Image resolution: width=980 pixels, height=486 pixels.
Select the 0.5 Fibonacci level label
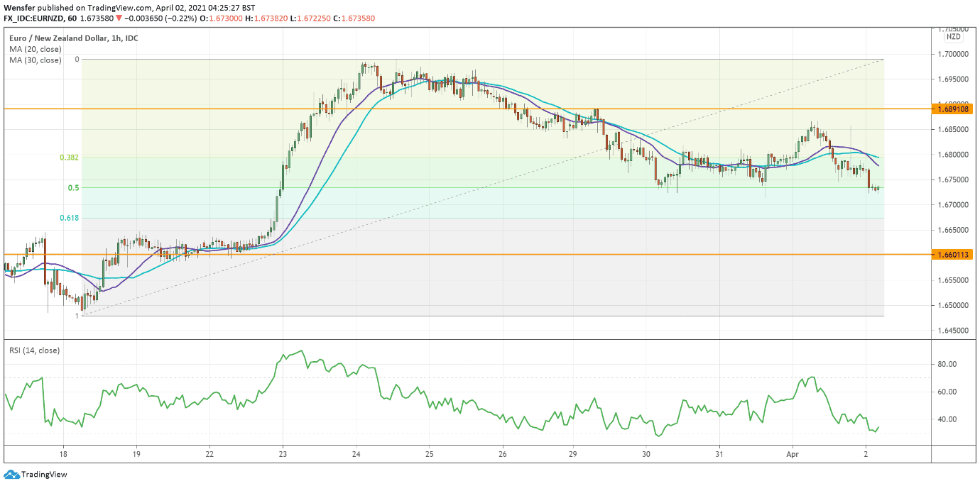coord(73,188)
